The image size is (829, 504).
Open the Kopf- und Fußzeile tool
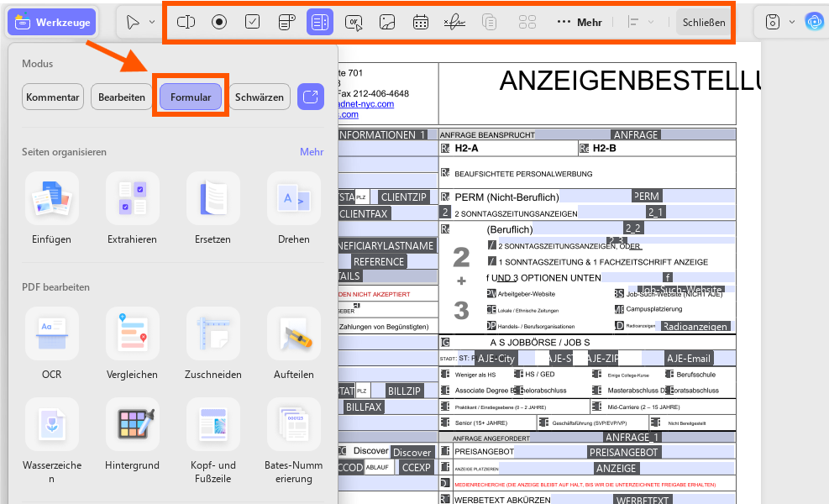point(212,441)
